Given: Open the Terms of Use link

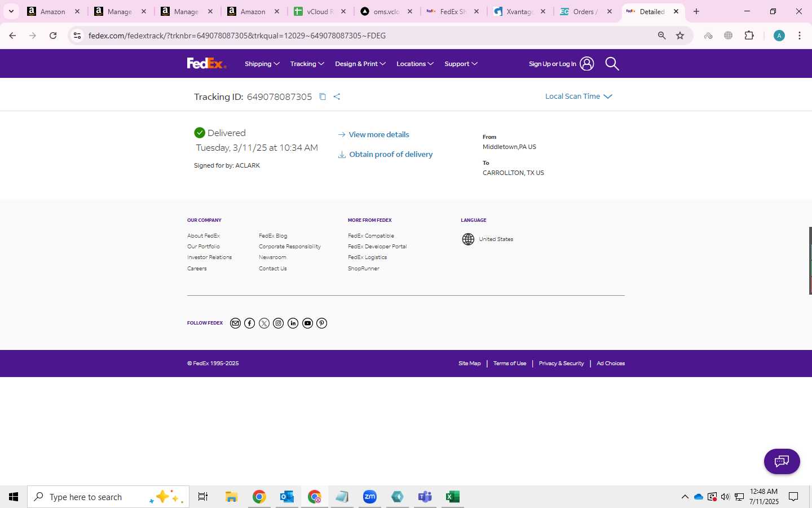Looking at the screenshot, I should click(510, 364).
